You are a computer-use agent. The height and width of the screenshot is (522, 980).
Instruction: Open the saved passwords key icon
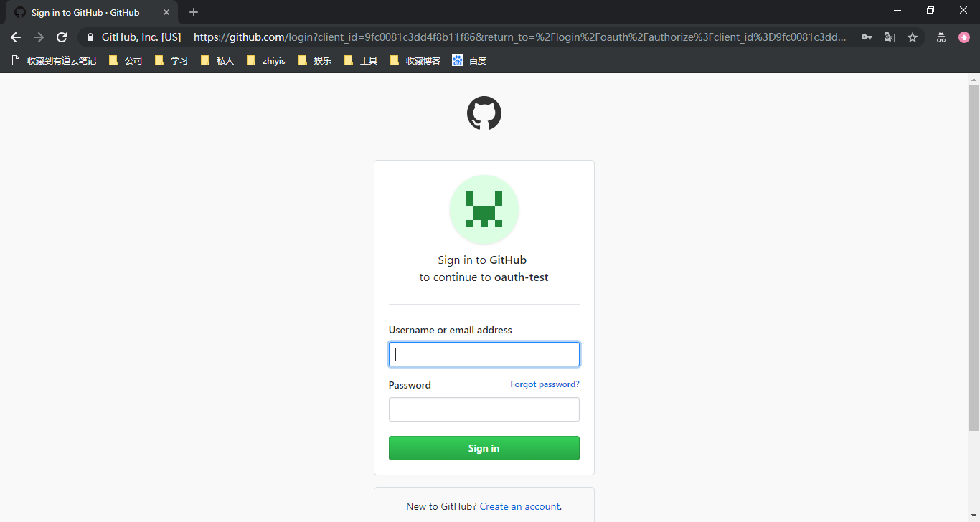coord(867,37)
